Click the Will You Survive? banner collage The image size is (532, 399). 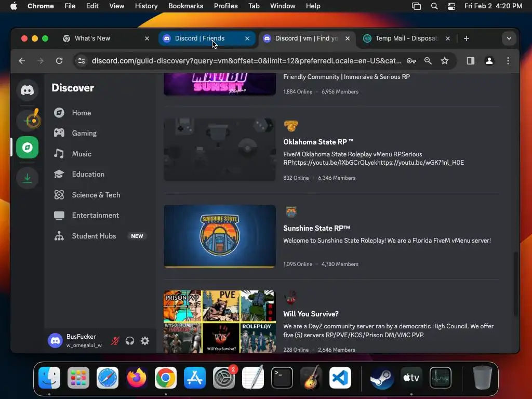coord(220,322)
